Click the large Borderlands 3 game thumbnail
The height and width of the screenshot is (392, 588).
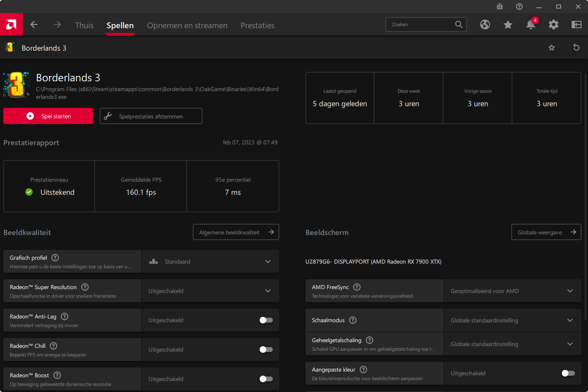click(16, 85)
